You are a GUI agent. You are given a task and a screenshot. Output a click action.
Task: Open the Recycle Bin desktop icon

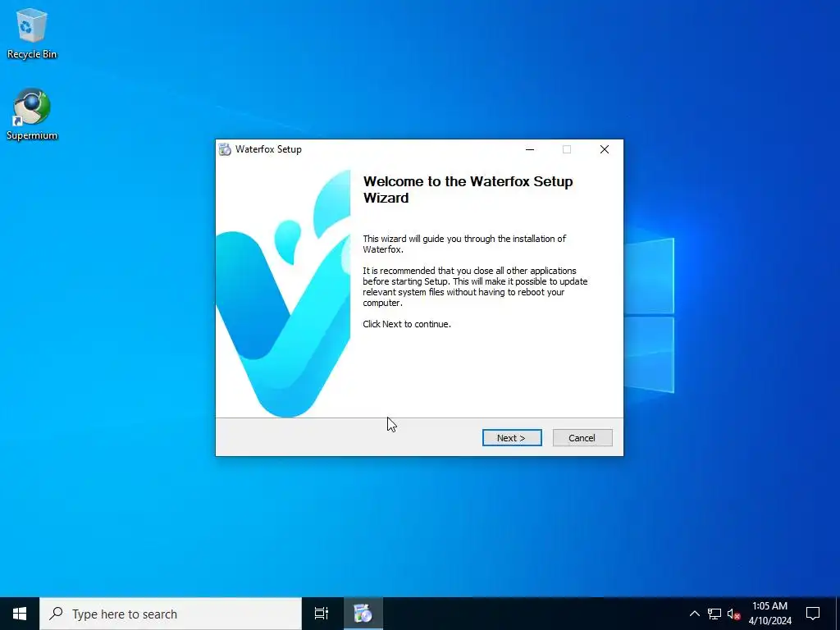click(x=32, y=34)
